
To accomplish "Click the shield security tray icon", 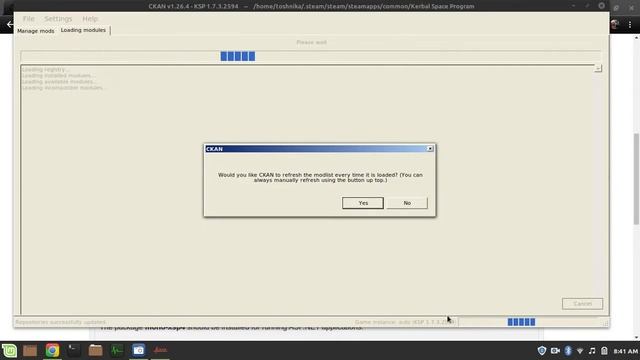I will click(542, 351).
